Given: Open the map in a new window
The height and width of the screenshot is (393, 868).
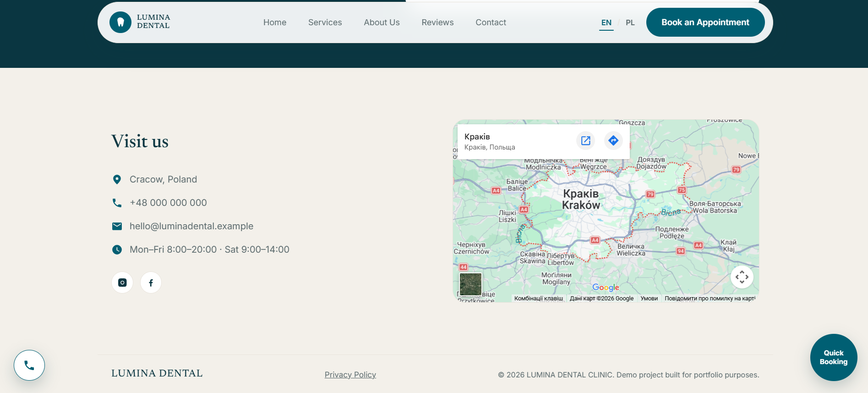Looking at the screenshot, I should (585, 140).
